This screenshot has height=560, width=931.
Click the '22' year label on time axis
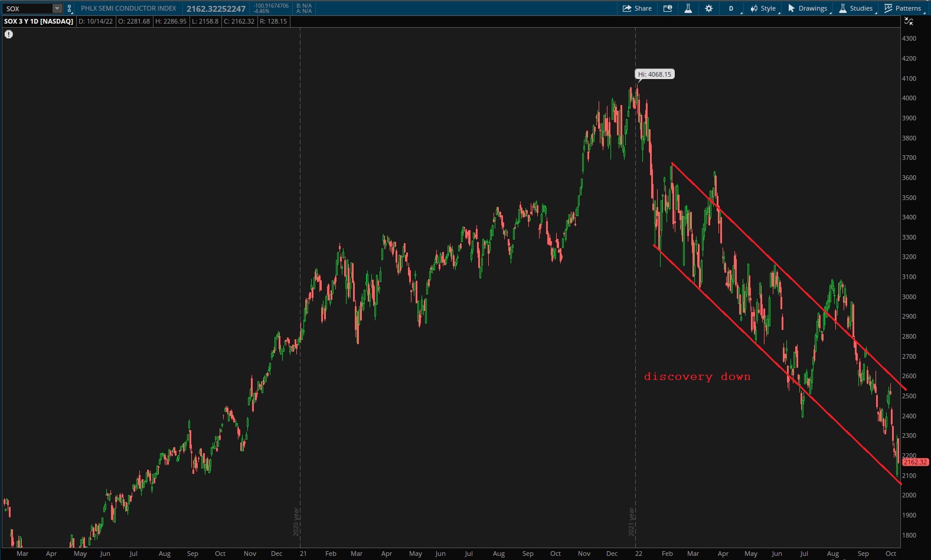coord(639,554)
